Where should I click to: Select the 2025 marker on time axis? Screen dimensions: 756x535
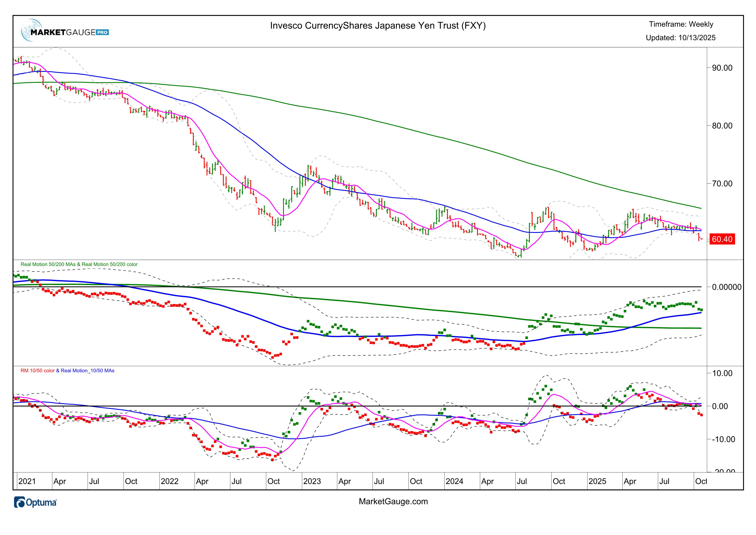click(597, 481)
